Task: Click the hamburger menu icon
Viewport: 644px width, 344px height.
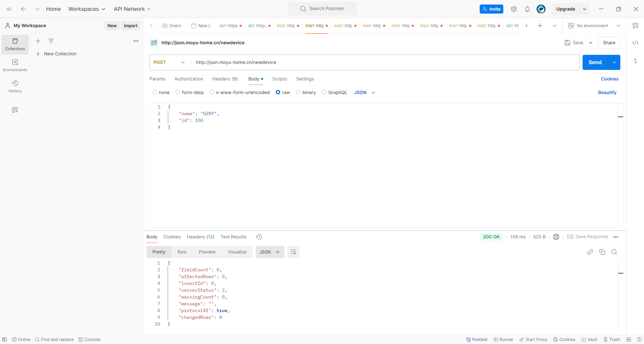Action: (x=9, y=9)
